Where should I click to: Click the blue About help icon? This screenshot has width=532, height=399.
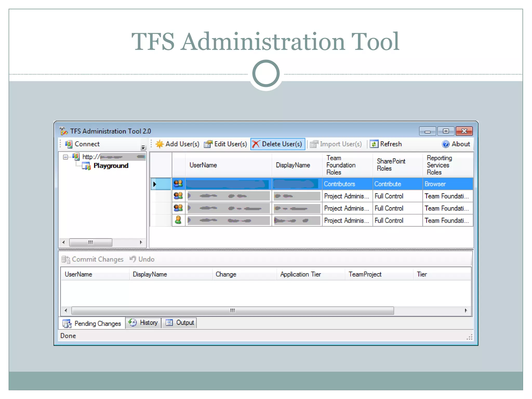click(446, 144)
